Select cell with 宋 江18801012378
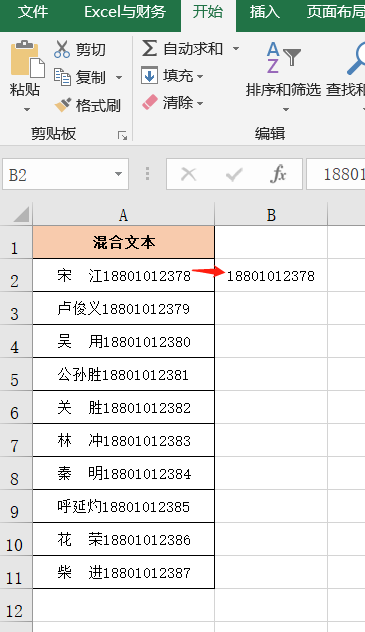This screenshot has width=365, height=632. pyautogui.click(x=123, y=275)
